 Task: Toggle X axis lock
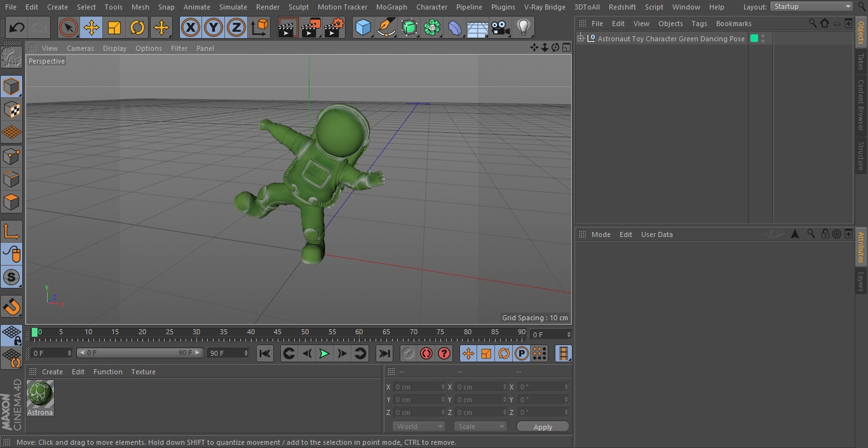point(191,27)
